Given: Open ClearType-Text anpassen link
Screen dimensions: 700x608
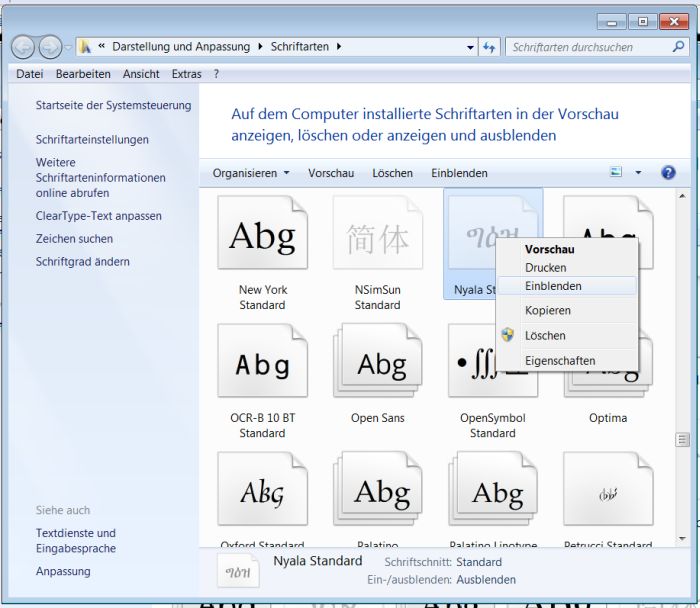Looking at the screenshot, I should coord(99,216).
